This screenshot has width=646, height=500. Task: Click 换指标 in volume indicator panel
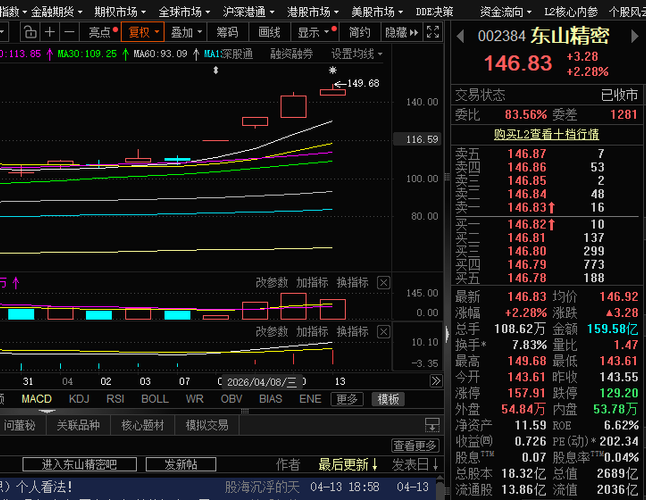tap(352, 283)
